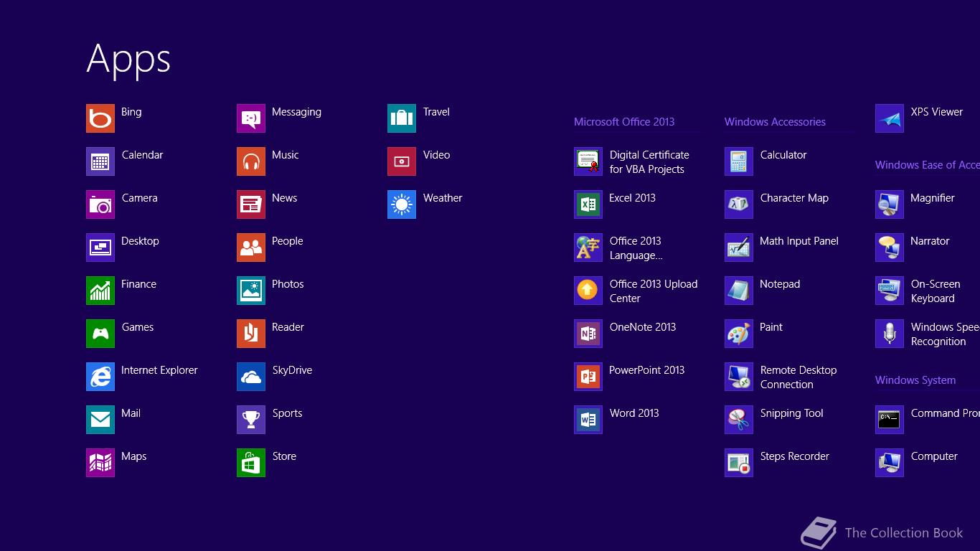Click the 'Messaging' label text
Screen dimensions: 980x551
pyautogui.click(x=296, y=112)
